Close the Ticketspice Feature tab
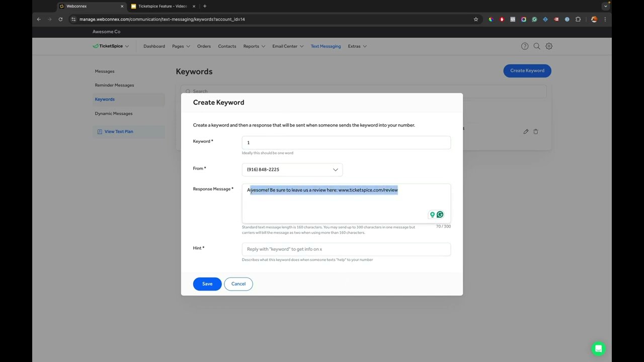The height and width of the screenshot is (362, 644). [x=194, y=6]
